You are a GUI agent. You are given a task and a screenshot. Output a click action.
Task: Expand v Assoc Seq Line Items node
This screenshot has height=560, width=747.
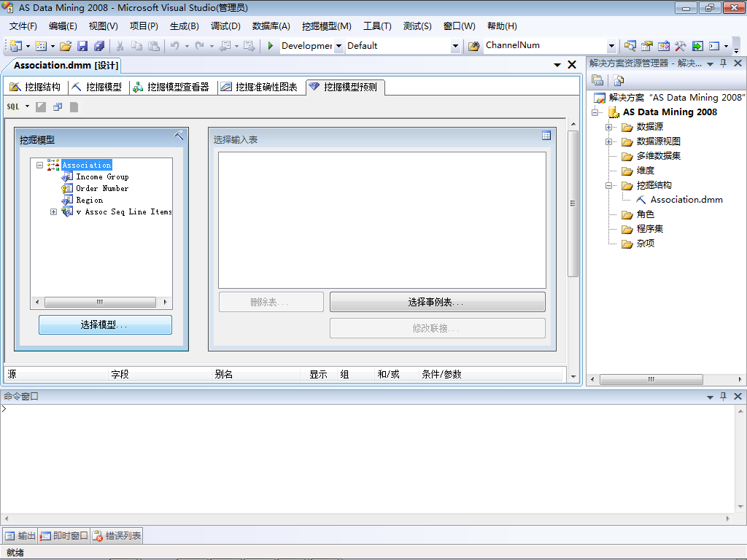pos(53,212)
